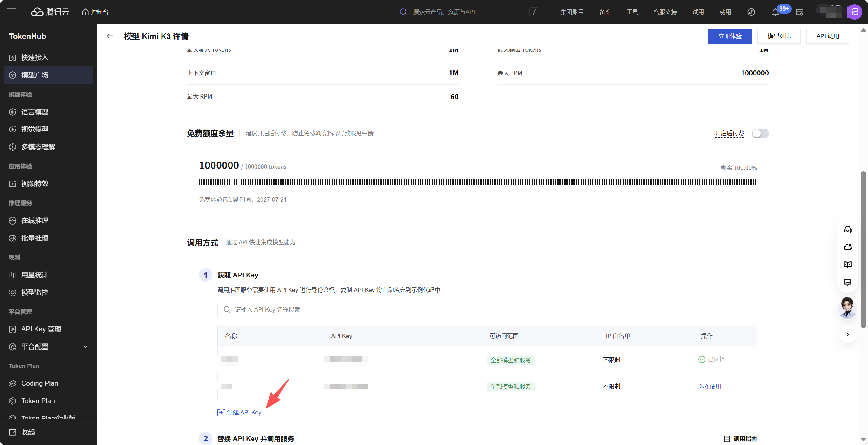Viewport: 868px width, 445px height.
Task: Open the hamburger navigation menu
Action: 12,12
